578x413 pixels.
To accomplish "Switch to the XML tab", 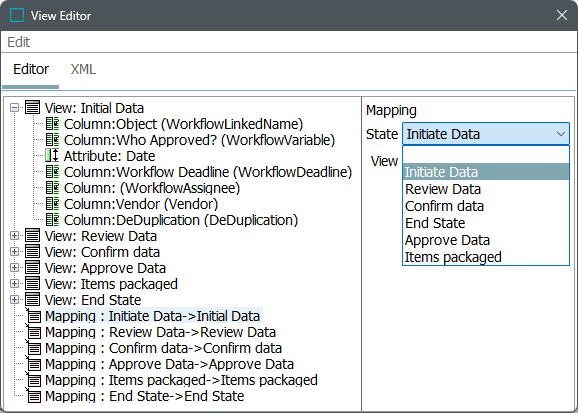I will (x=83, y=69).
